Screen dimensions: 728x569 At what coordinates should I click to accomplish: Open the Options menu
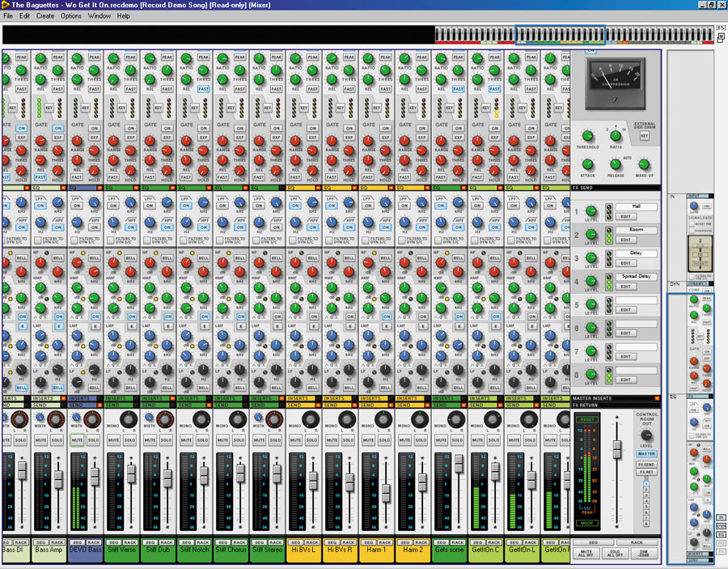[71, 16]
